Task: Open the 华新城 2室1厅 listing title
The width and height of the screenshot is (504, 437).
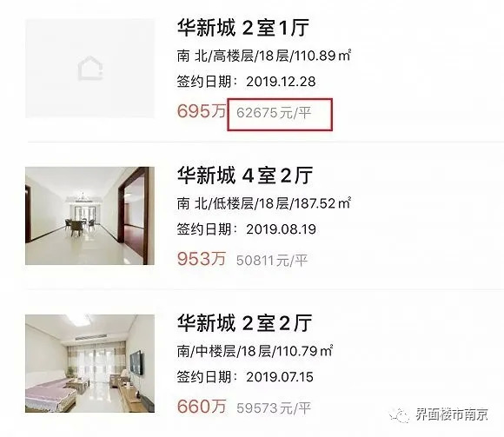Action: [243, 28]
